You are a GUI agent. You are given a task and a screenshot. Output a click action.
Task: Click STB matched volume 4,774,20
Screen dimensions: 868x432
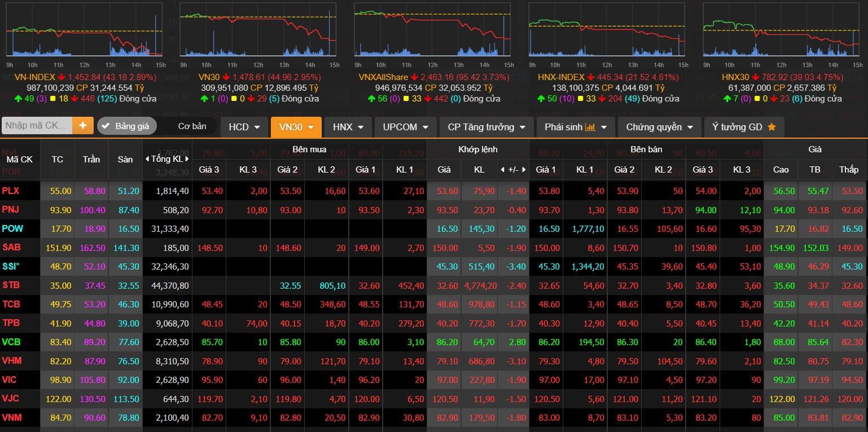pyautogui.click(x=479, y=286)
